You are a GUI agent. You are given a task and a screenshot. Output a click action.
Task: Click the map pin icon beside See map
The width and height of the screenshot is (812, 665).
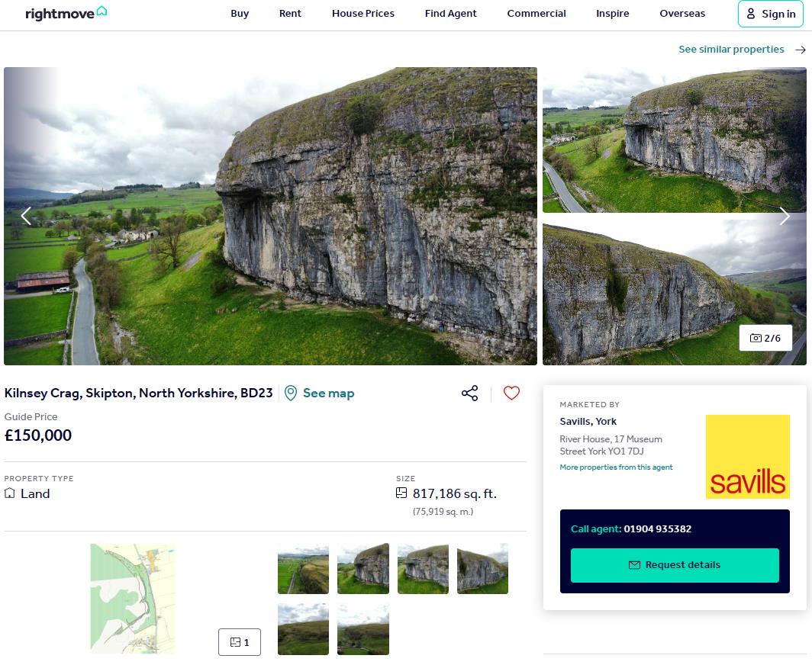click(x=291, y=392)
